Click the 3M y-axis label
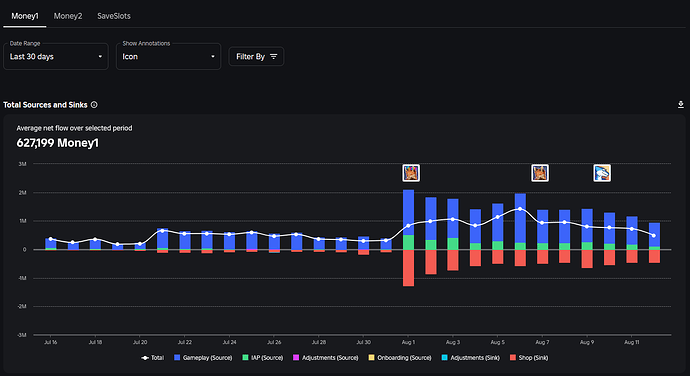 22,164
